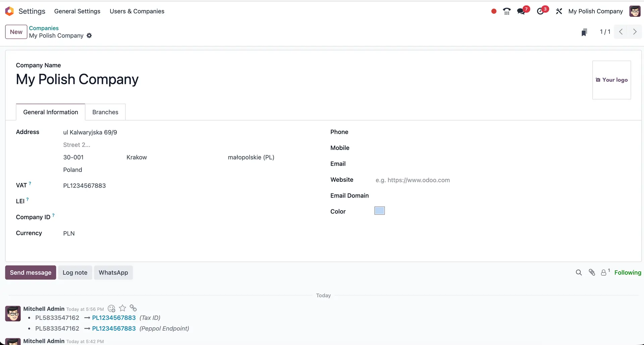Star Mitchell Admin's message
This screenshot has height=345, width=644.
(122, 308)
